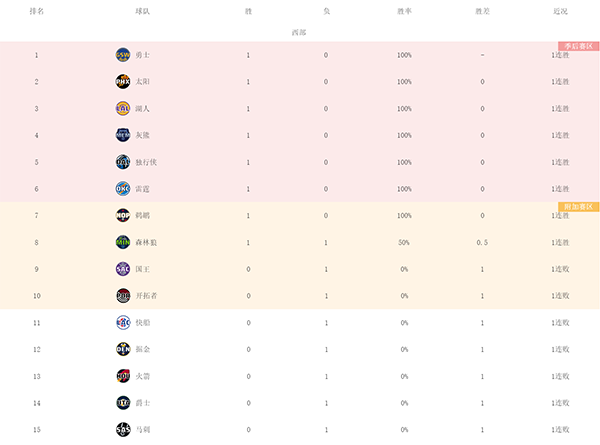Click the 季后赛区 badge label
This screenshot has height=445, width=600.
(x=578, y=46)
